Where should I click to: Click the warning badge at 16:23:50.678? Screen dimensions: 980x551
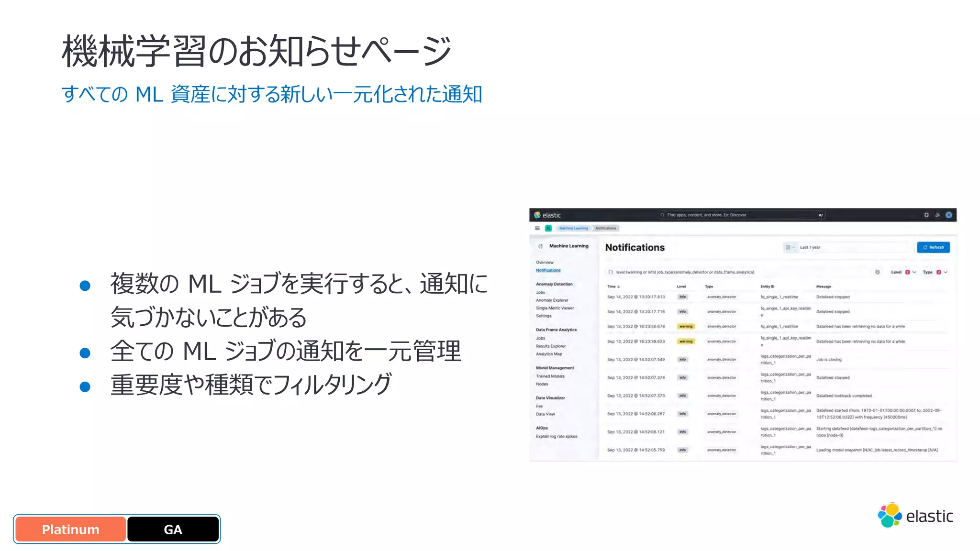point(686,327)
